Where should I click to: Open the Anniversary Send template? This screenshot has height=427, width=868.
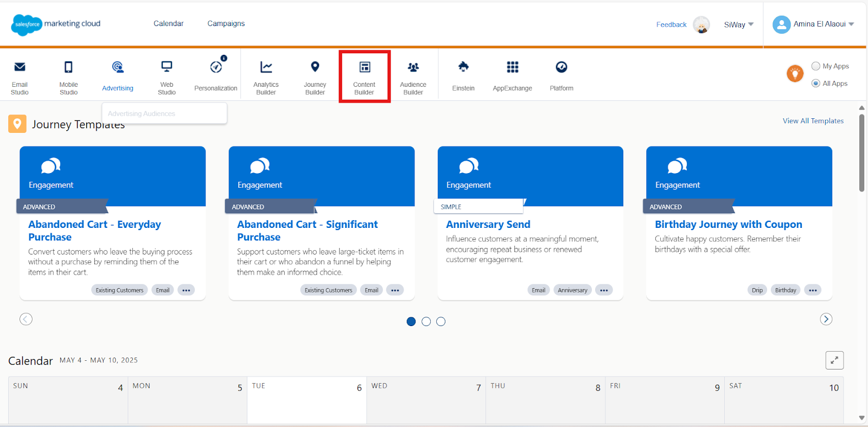(x=488, y=224)
